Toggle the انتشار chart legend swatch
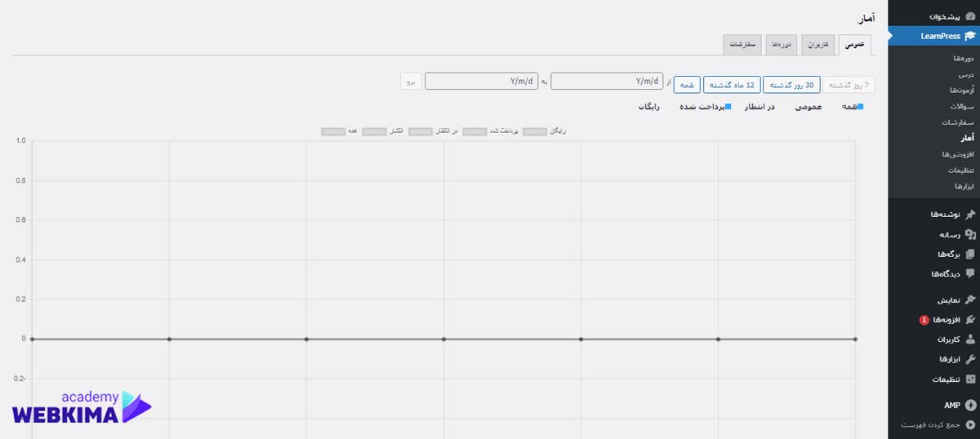The width and height of the screenshot is (980, 439). [374, 131]
